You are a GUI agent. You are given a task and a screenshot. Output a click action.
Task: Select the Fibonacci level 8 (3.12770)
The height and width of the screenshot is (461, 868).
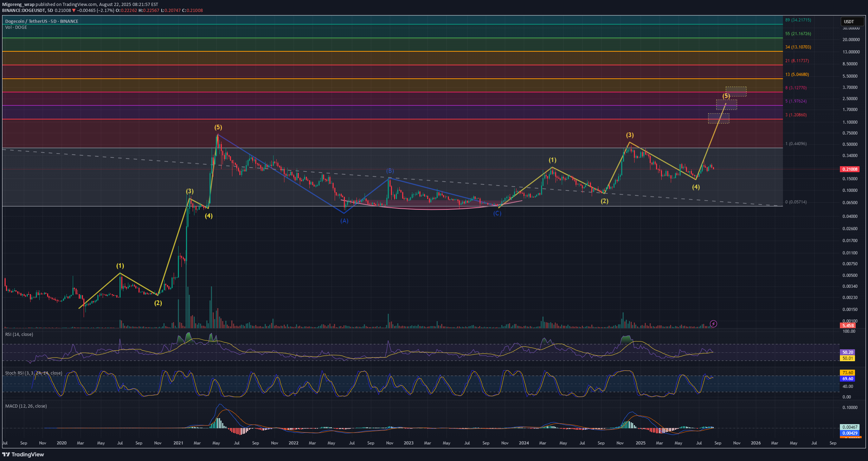(x=796, y=88)
